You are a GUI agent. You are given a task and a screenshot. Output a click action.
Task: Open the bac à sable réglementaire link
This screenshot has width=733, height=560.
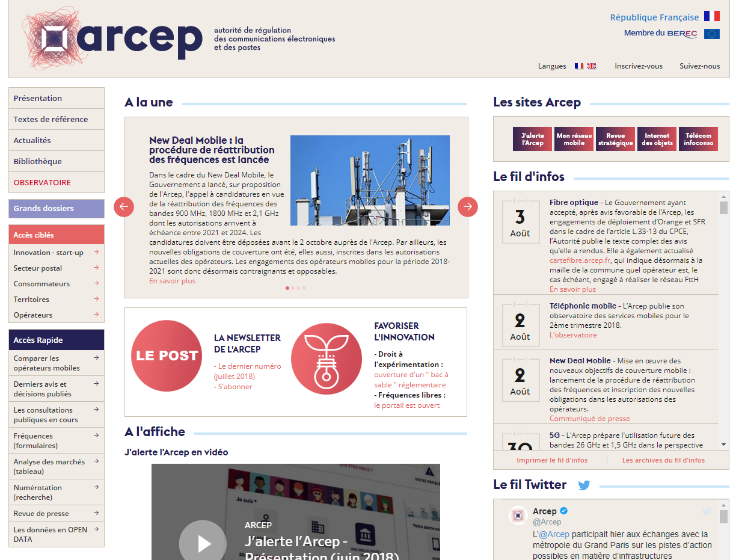coord(411,380)
